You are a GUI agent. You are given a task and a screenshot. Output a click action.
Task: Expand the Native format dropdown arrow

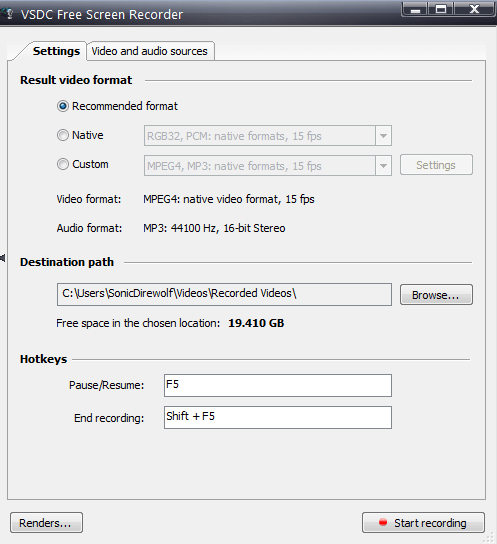click(x=383, y=136)
